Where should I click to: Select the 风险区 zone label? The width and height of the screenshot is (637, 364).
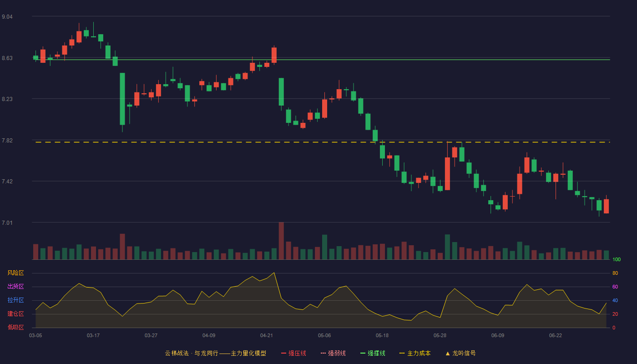(x=15, y=273)
